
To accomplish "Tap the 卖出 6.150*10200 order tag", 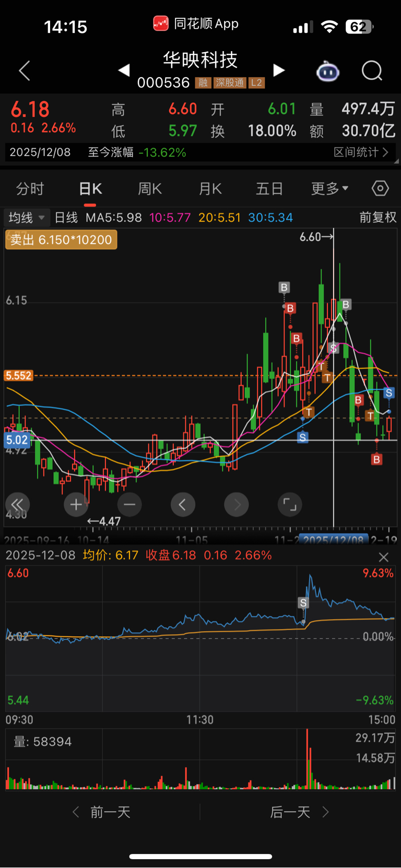I will point(61,240).
